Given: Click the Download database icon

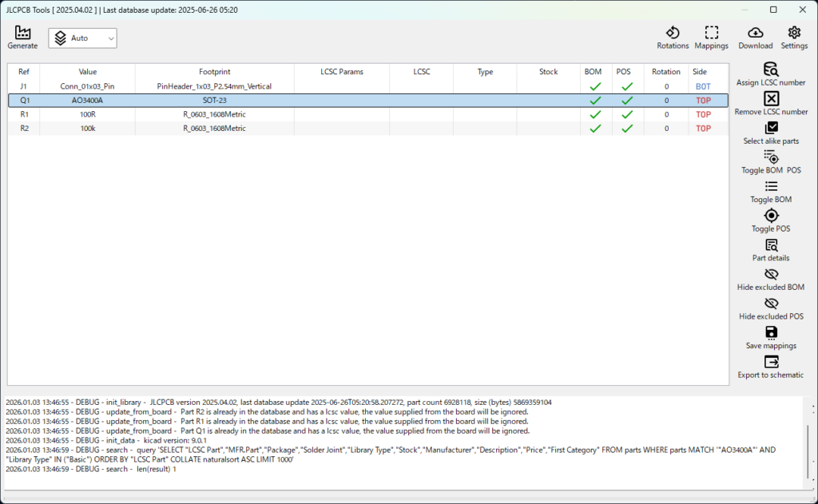Looking at the screenshot, I should (x=755, y=34).
